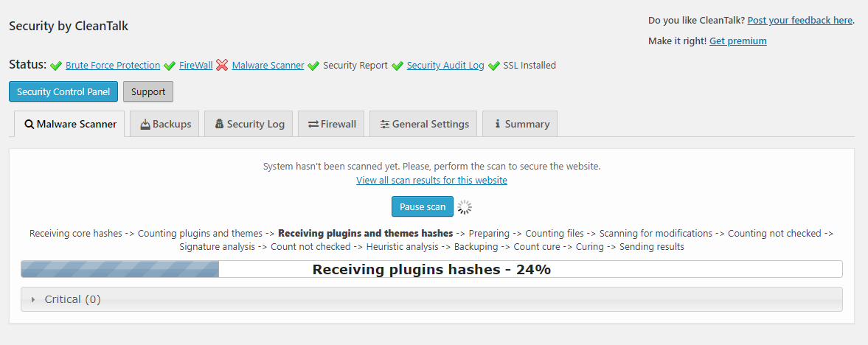Go to the General Settings tab
This screenshot has height=345, width=868.
[423, 124]
